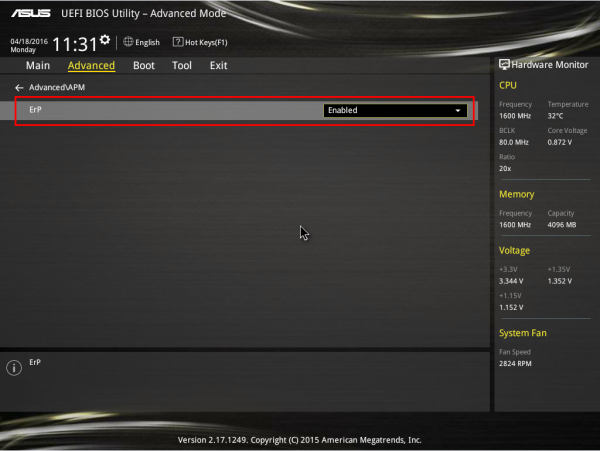This screenshot has height=451, width=600.
Task: Click the 11:31 clock display
Action: point(75,44)
